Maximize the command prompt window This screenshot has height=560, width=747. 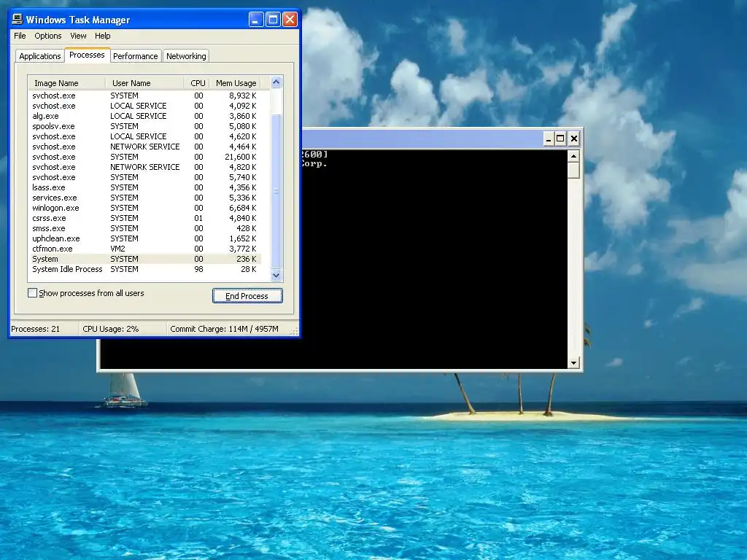[x=561, y=139]
